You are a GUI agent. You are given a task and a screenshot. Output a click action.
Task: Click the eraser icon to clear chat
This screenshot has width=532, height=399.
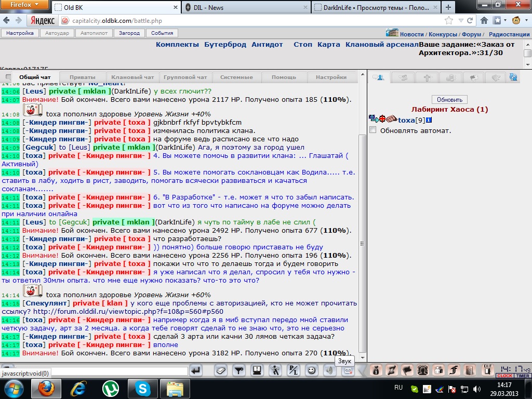click(221, 370)
